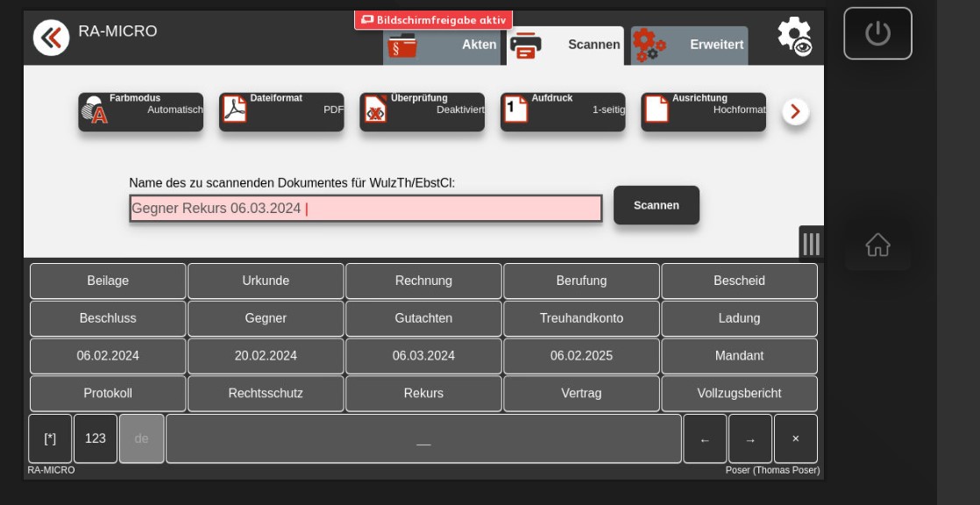Insert the keyword Beilage
Image resolution: width=980 pixels, height=505 pixels.
(108, 281)
